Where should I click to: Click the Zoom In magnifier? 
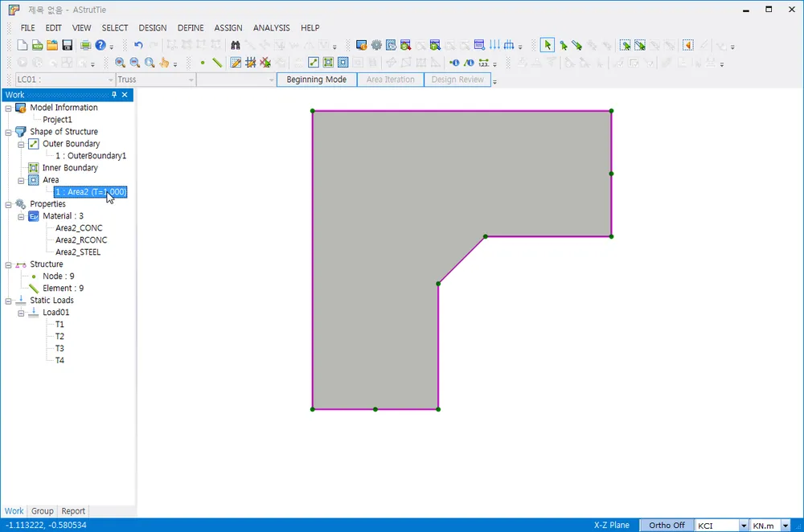click(120, 63)
